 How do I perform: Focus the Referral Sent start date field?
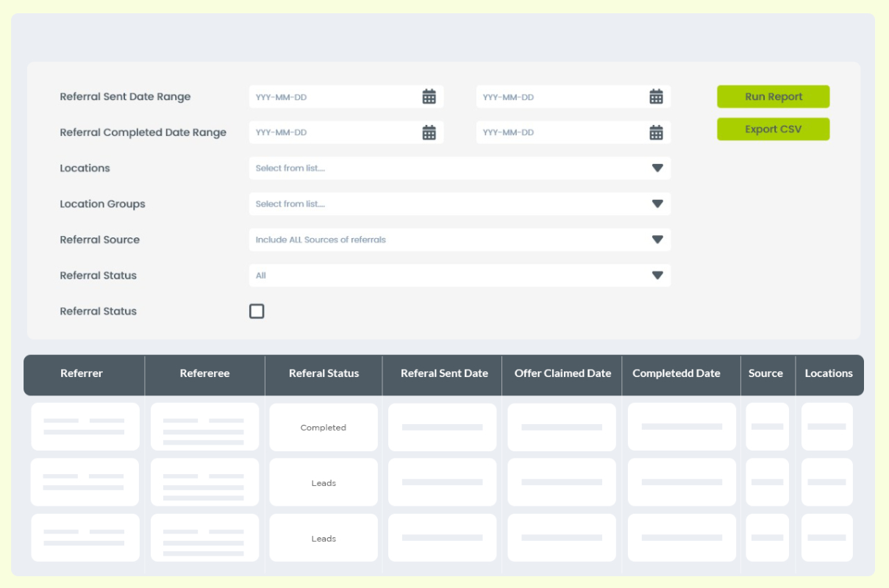[346, 96]
